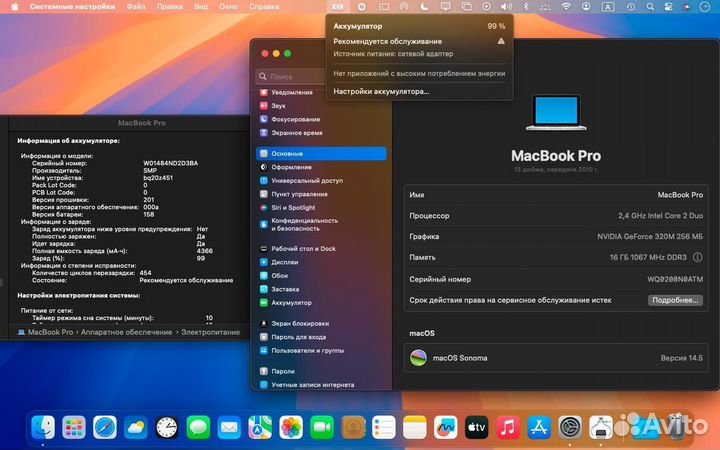The height and width of the screenshot is (450, 720).
Task: Open Photos from the Dock
Action: coord(291,428)
